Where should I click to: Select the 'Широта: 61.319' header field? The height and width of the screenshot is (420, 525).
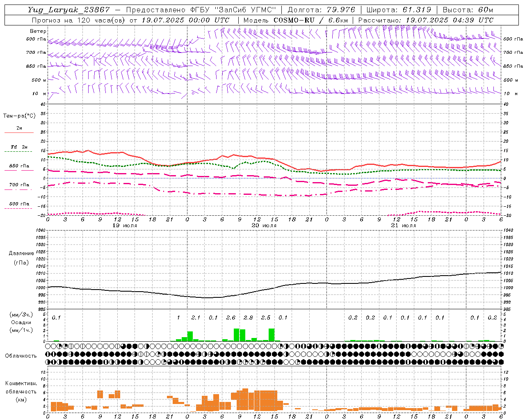(399, 10)
